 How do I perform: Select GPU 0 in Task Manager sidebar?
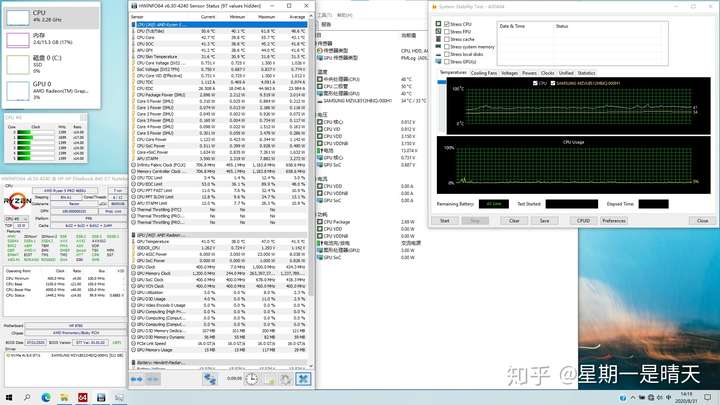51,90
